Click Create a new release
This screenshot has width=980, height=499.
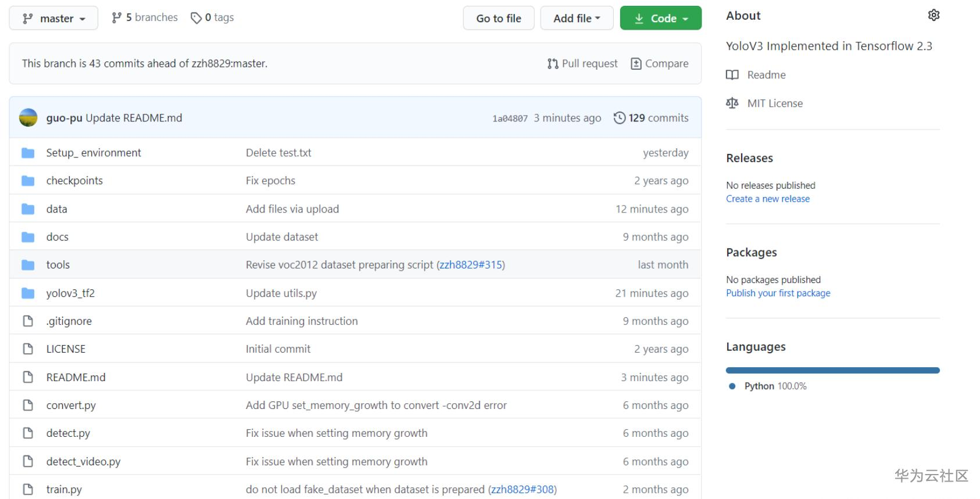768,199
